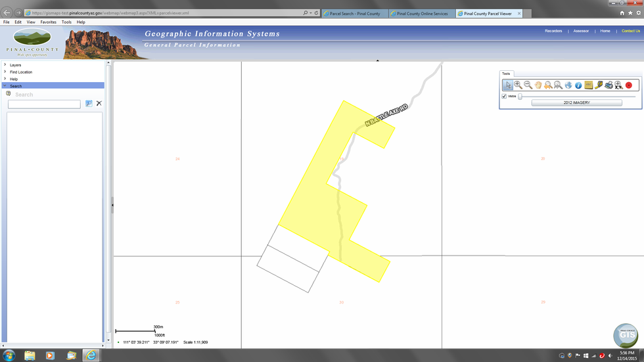
Task: Expand the Layers panel section
Action: (15, 65)
